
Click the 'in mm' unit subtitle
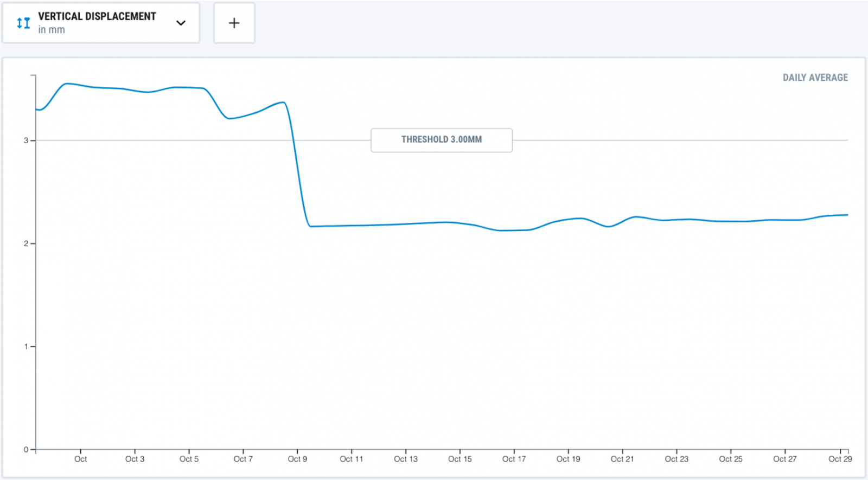[52, 30]
